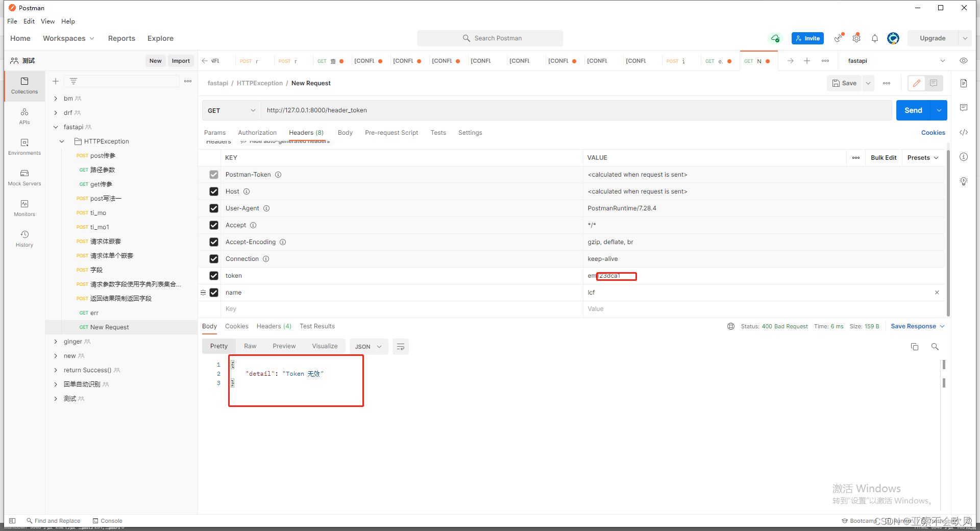The image size is (980, 531).
Task: Toggle the Postman-Token header checkbox
Action: point(214,175)
